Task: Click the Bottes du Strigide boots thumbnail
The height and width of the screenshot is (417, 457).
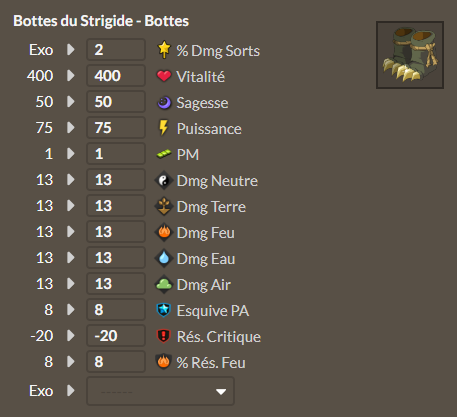Action: coord(410,55)
